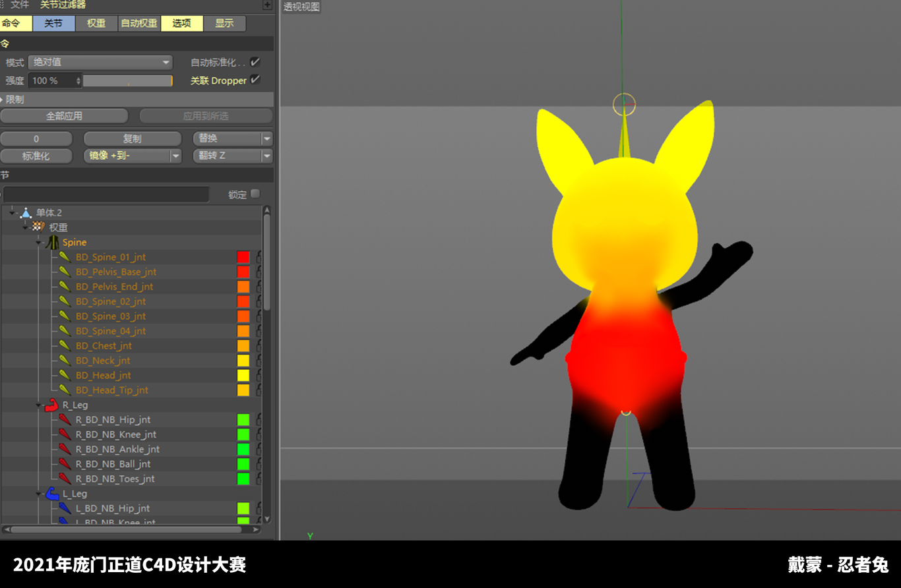The width and height of the screenshot is (901, 588).
Task: Click the BD_Spine_02_jnt joint icon
Action: point(65,301)
